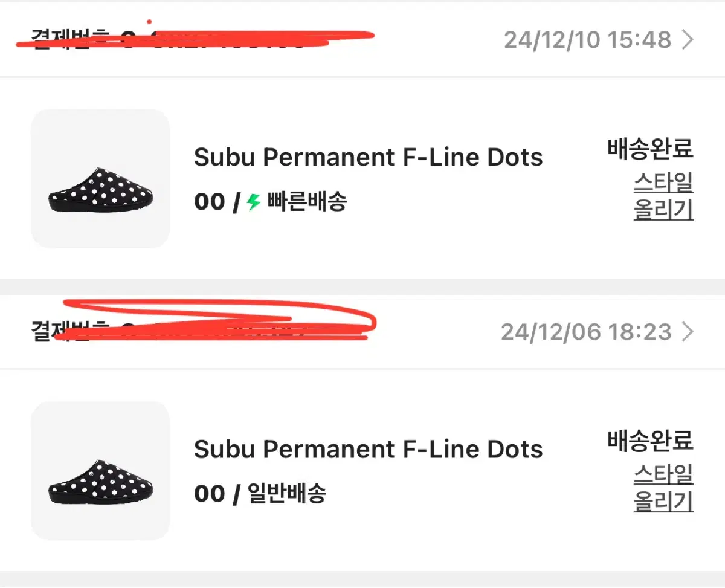Tap size 00 text on the 빠른배송 order
This screenshot has width=725, height=588.
coord(209,202)
